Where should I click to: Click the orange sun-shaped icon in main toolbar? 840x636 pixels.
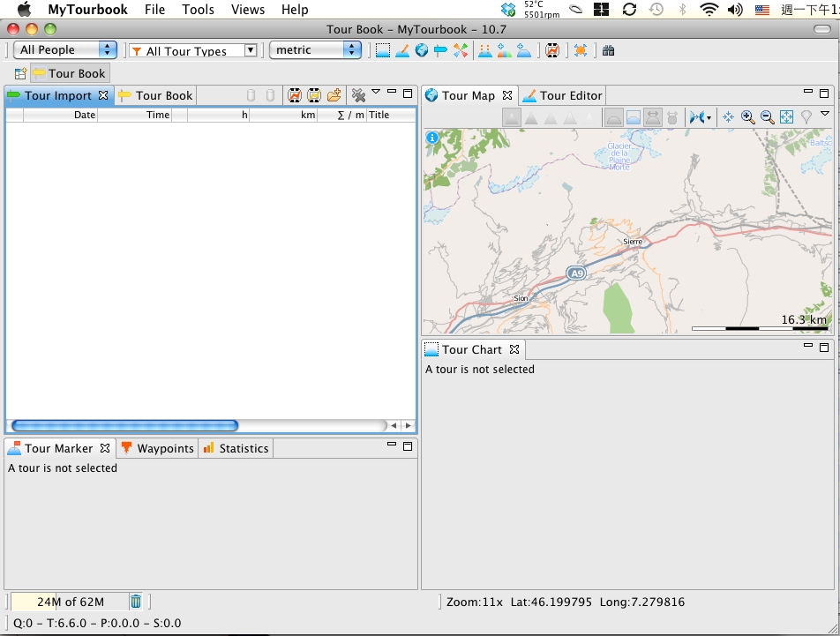tap(581, 50)
